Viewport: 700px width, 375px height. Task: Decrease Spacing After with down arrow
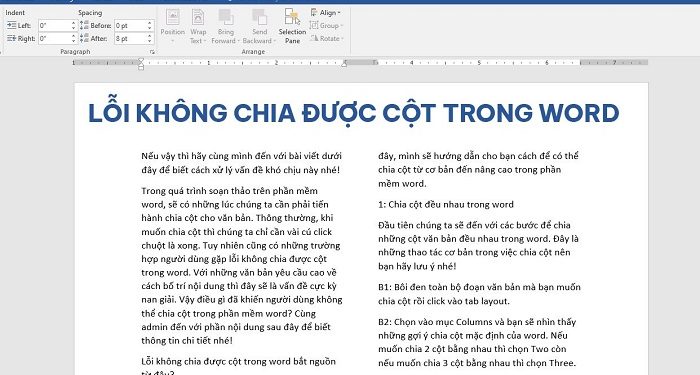150,42
